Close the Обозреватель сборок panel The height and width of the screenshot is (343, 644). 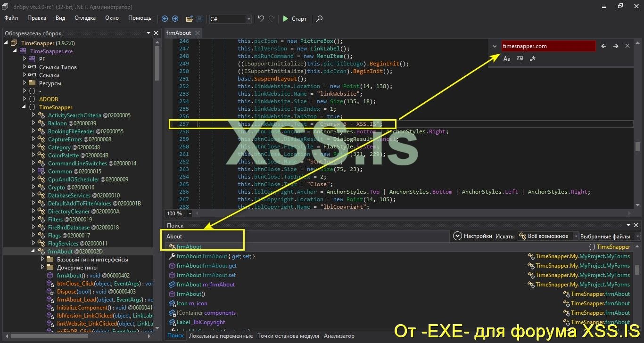click(156, 33)
